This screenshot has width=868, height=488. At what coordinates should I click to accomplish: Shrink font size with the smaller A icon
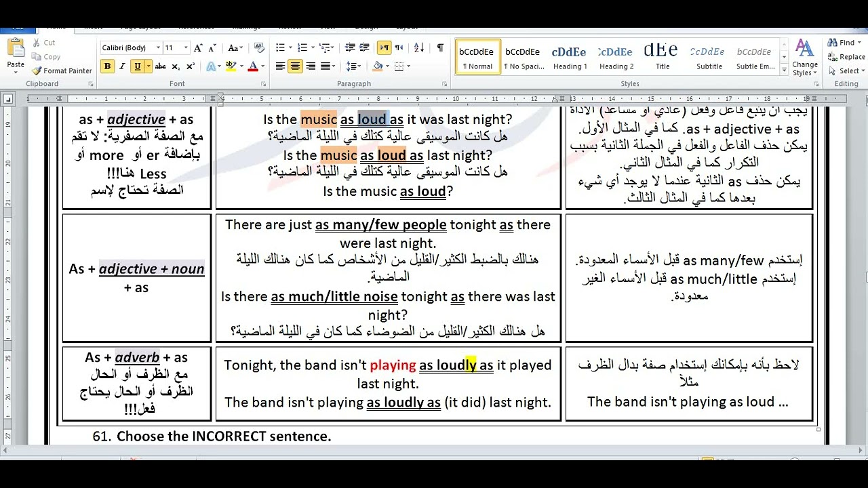pyautogui.click(x=211, y=48)
